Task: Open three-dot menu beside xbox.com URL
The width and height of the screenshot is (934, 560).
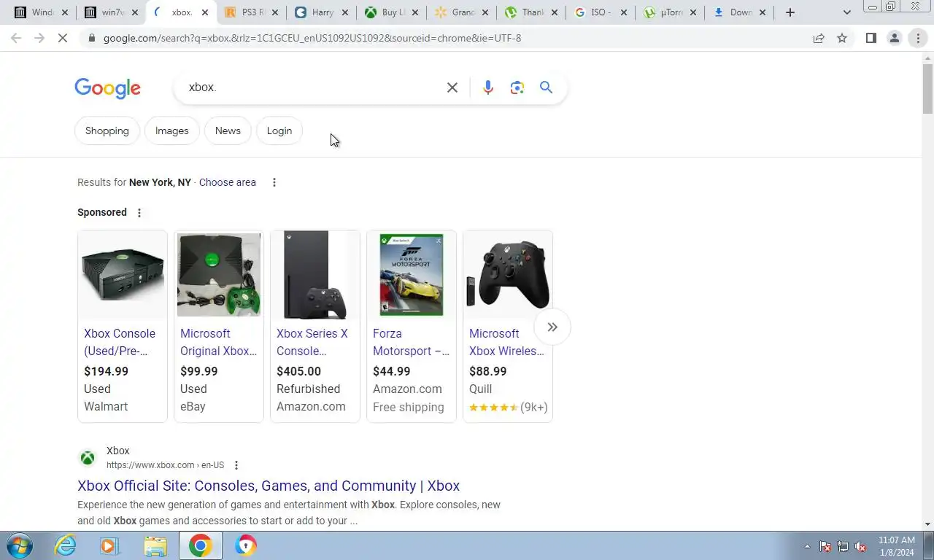Action: (x=236, y=465)
